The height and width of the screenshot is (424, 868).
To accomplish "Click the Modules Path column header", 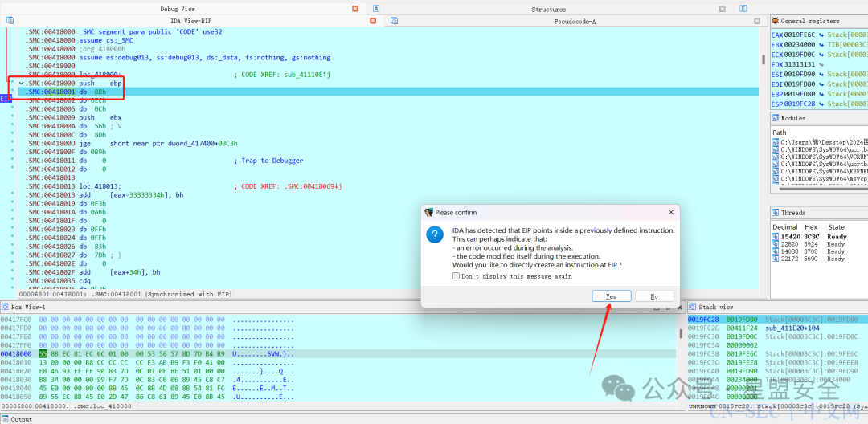I will tap(780, 132).
